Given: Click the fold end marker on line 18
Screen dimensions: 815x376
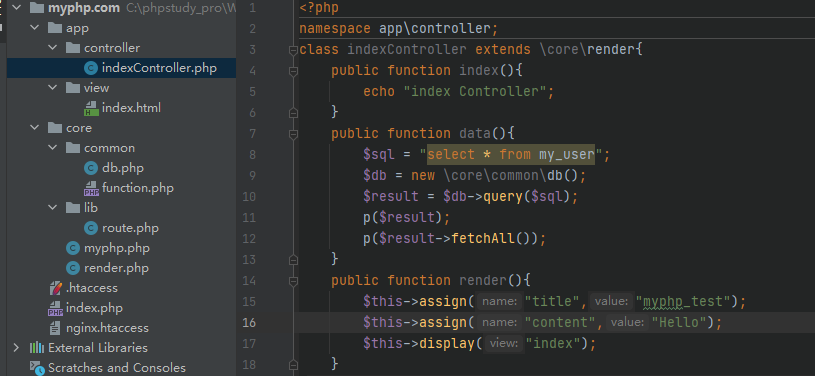Looking at the screenshot, I should coord(293,364).
